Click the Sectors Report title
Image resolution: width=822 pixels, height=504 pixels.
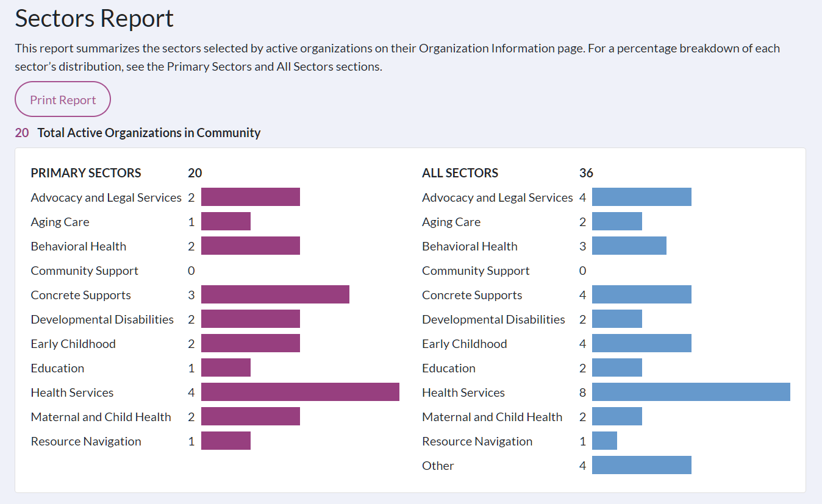pos(95,18)
